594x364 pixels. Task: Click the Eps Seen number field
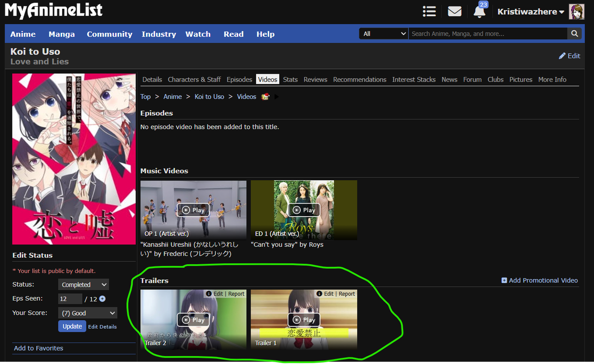coord(70,299)
